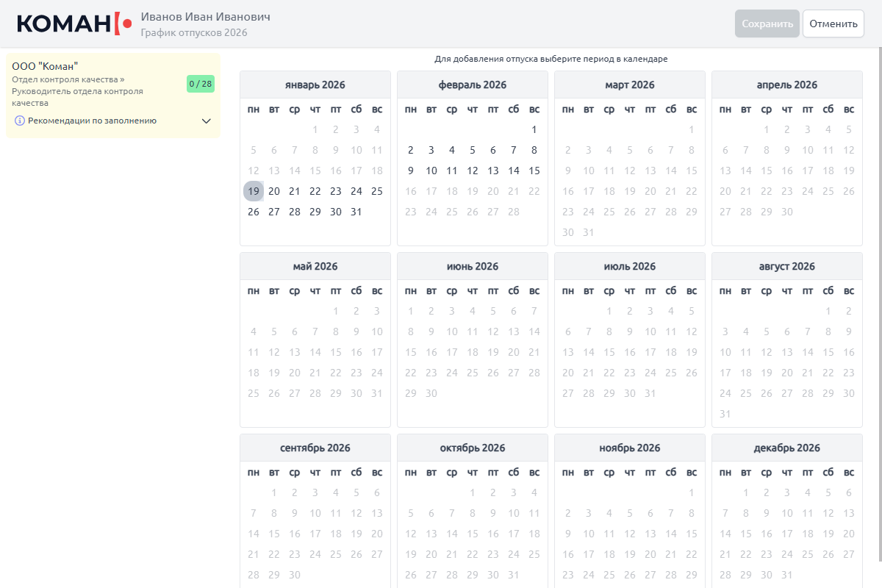Viewport: 882px width, 588px height.
Task: Click the "февраль 2026" month header
Action: 473,85
